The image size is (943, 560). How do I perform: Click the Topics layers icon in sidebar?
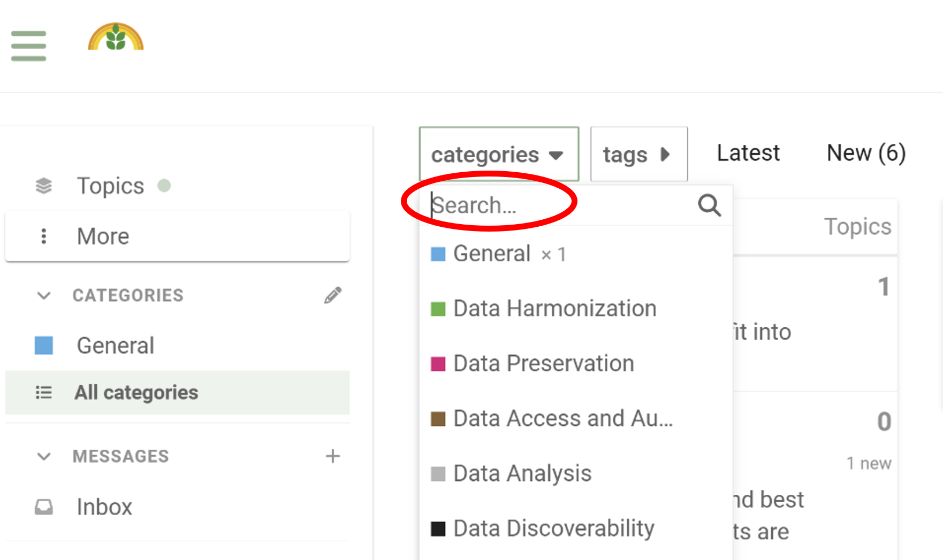click(x=44, y=186)
